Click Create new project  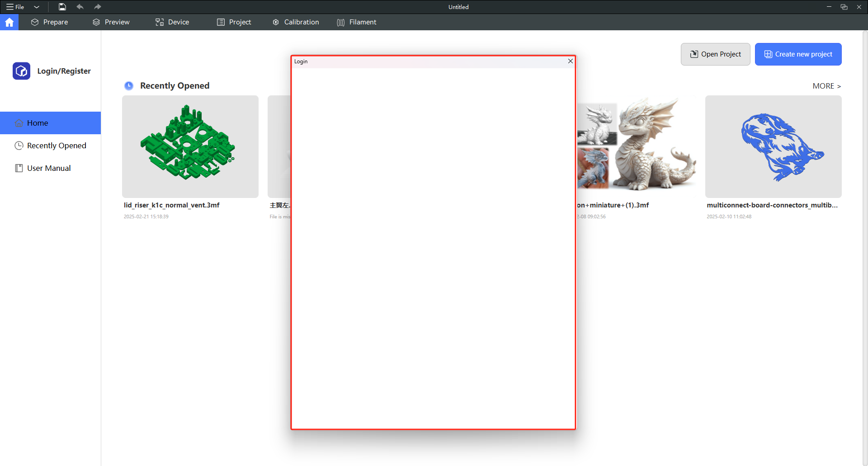pyautogui.click(x=798, y=54)
